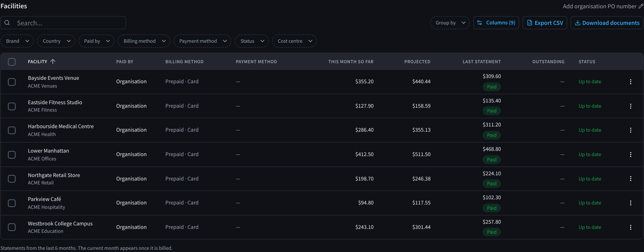The width and height of the screenshot is (644, 252).
Task: Click Download documents button
Action: 607,23
